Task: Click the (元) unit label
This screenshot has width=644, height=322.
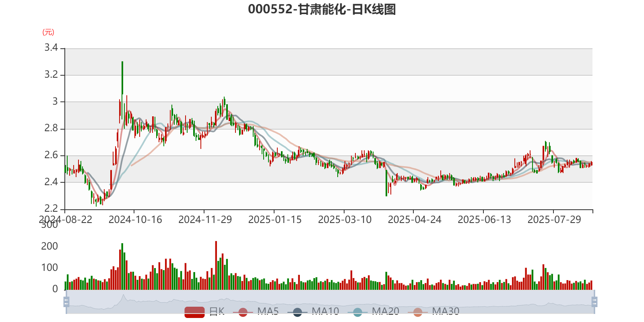Action: pos(48,32)
